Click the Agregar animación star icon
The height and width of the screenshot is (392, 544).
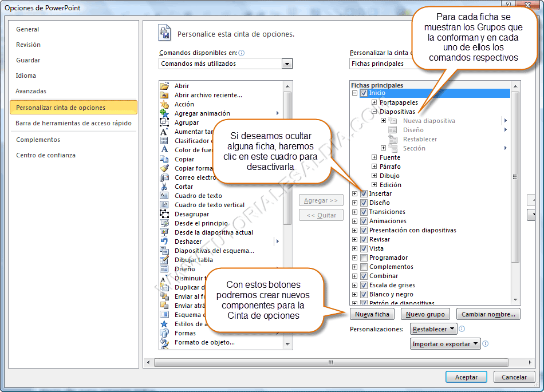[x=164, y=113]
